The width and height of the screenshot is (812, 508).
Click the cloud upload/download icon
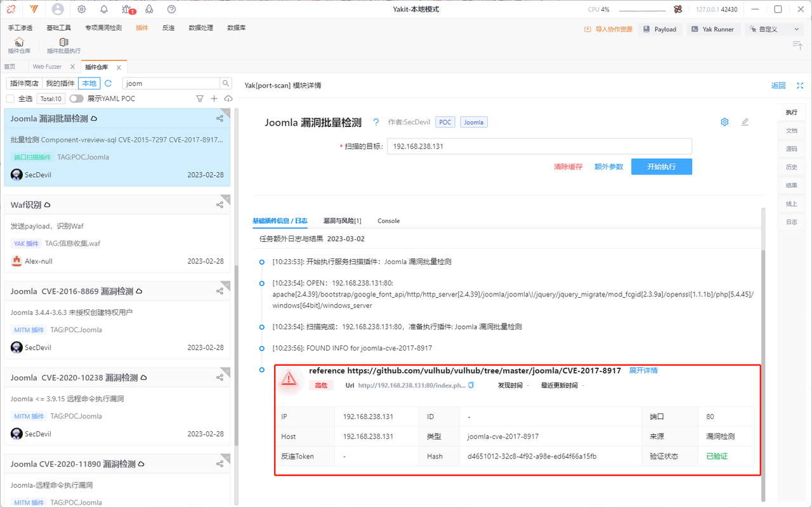coord(228,98)
